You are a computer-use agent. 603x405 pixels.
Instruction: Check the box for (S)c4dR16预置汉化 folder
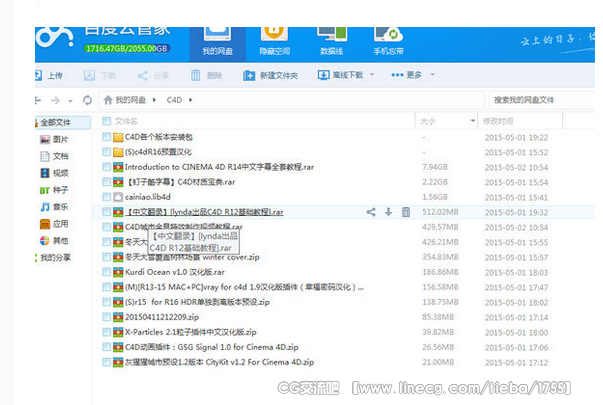coord(107,152)
